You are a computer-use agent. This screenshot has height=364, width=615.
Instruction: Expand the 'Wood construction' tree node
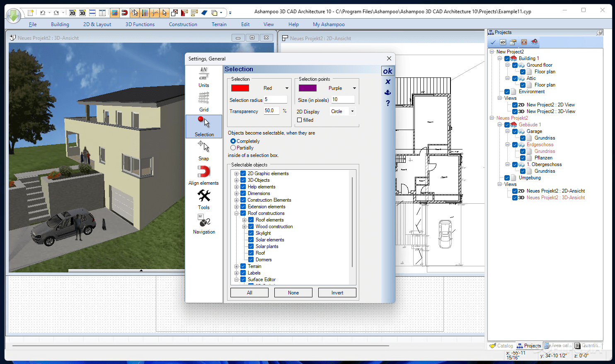pyautogui.click(x=245, y=227)
